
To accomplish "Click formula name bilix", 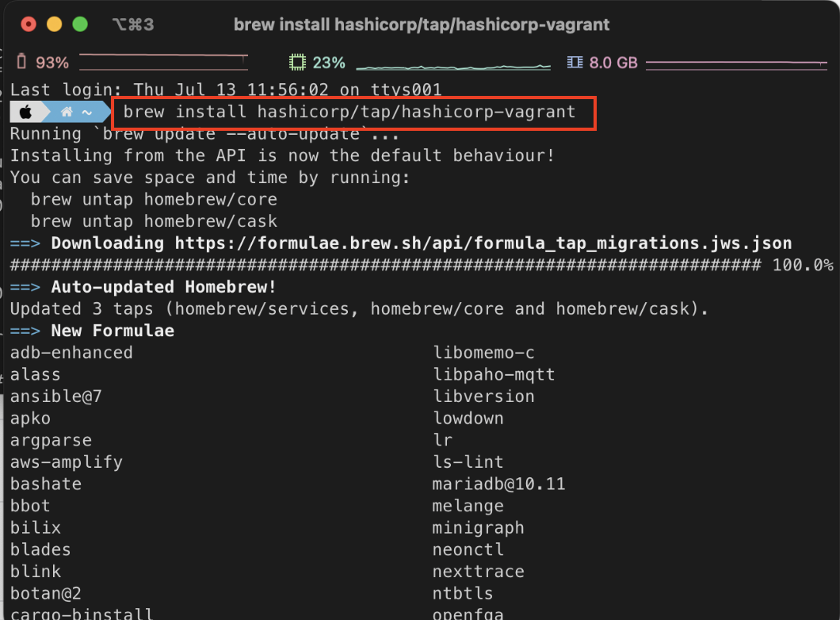I will (36, 528).
